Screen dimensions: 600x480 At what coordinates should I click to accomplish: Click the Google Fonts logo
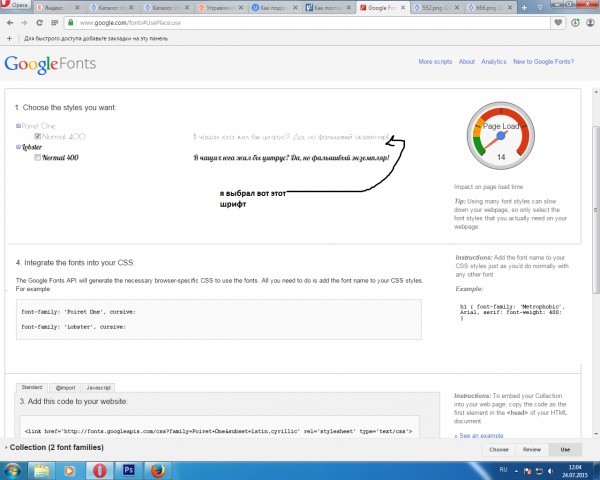click(x=50, y=64)
